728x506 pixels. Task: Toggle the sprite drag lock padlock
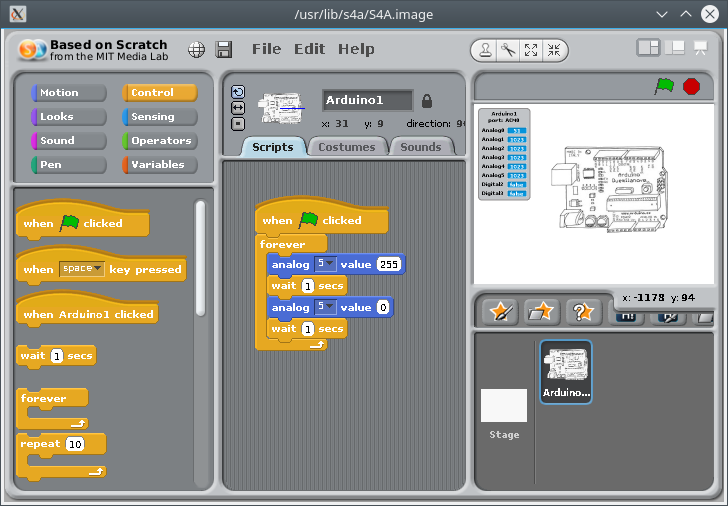point(427,101)
